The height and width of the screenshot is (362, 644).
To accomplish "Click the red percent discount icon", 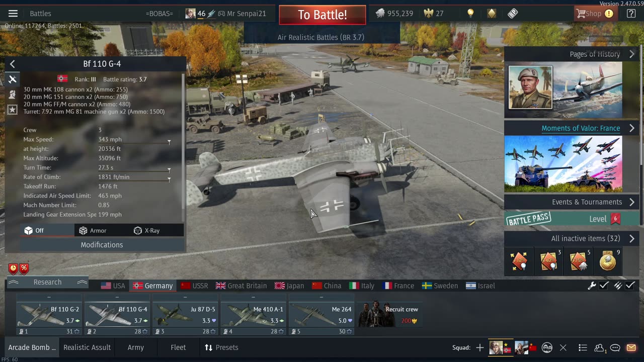I will click(x=24, y=268).
